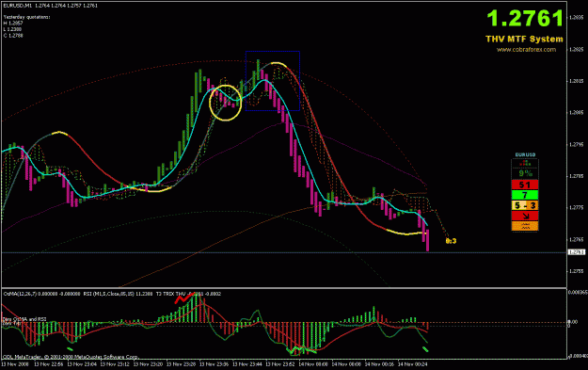588x370 pixels.
Task: Click the THV MTF System title
Action: [524, 39]
